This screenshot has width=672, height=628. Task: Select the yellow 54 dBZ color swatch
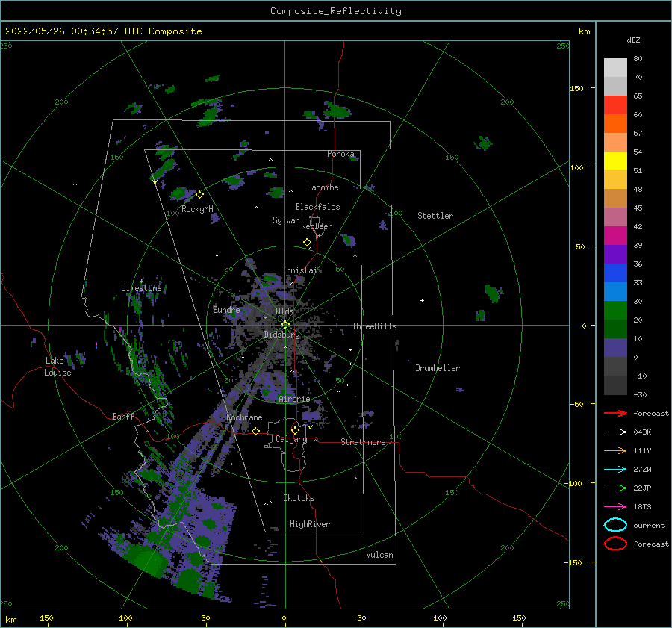[x=615, y=161]
